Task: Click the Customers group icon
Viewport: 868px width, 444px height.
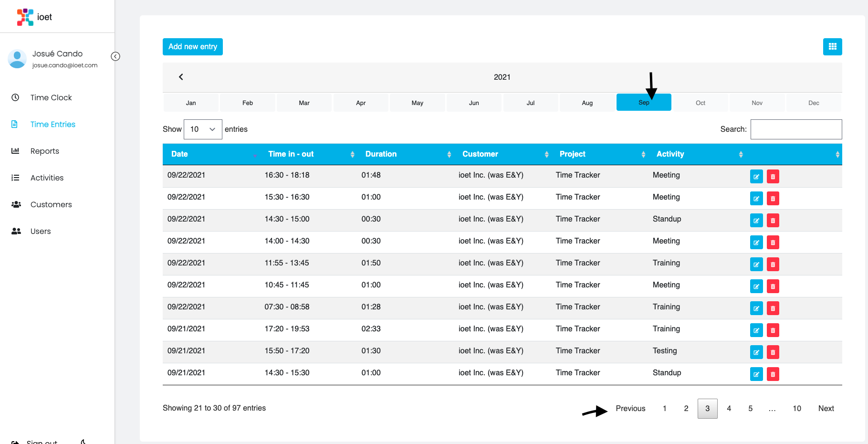Action: click(16, 204)
